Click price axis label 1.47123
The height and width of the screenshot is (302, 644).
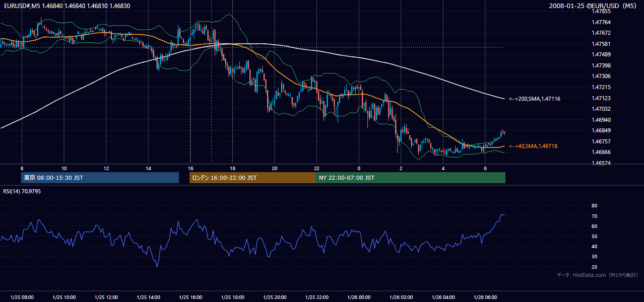point(602,98)
